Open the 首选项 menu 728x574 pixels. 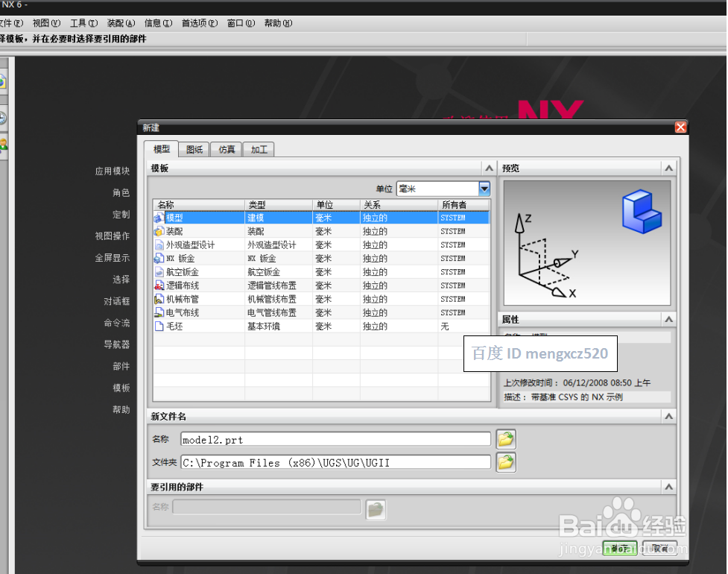(199, 23)
